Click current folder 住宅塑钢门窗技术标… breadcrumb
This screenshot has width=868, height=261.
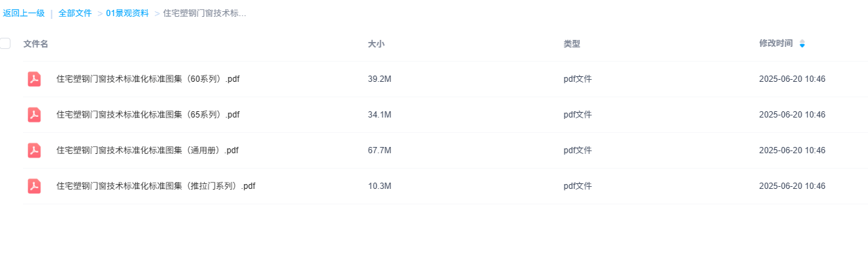[204, 13]
